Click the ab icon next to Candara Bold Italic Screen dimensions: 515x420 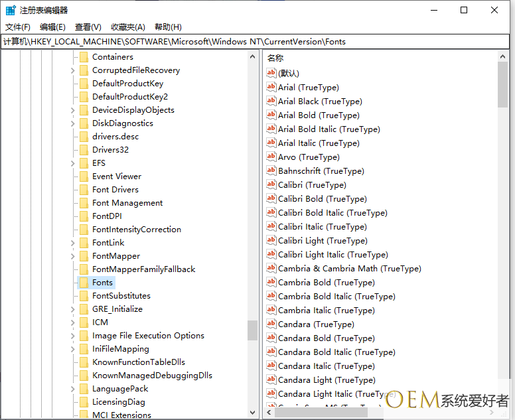(x=271, y=352)
